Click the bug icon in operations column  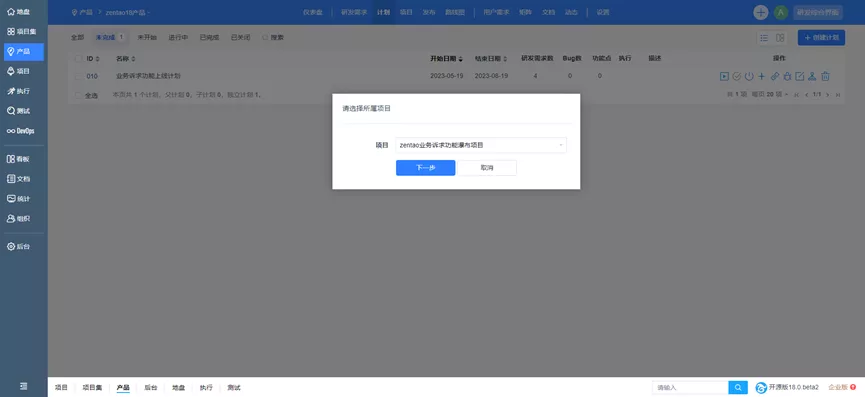[787, 76]
